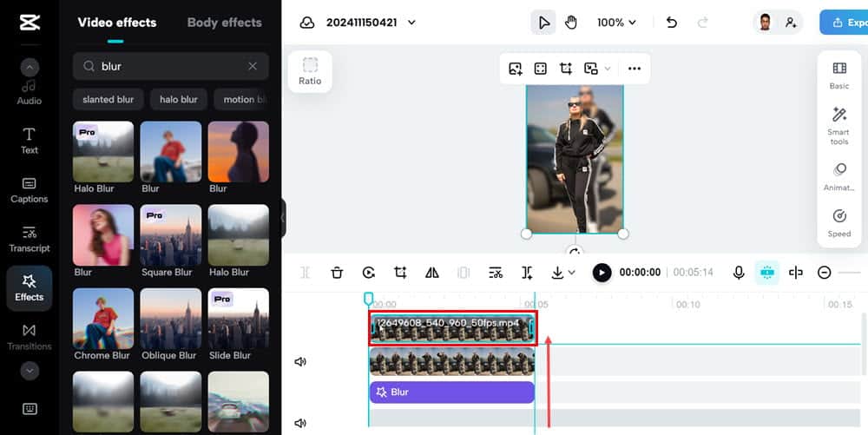Click the reverse playback icon in timeline toolbar
This screenshot has height=435, width=868.
pyautogui.click(x=369, y=273)
